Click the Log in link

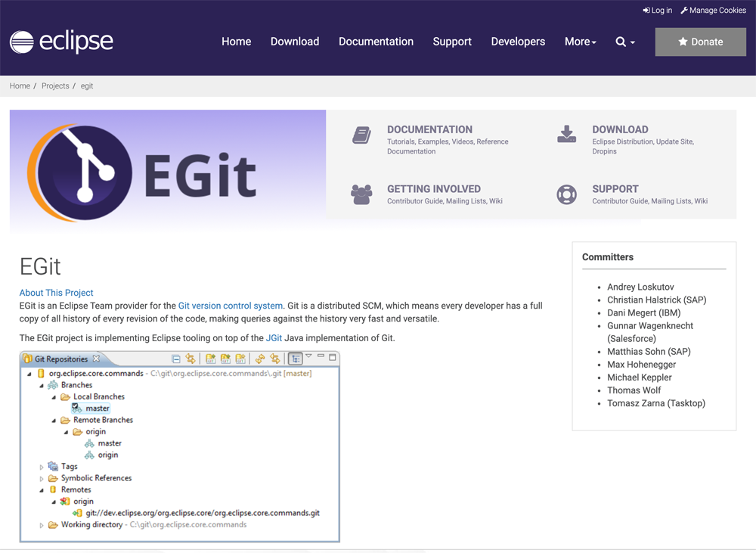[x=657, y=10]
